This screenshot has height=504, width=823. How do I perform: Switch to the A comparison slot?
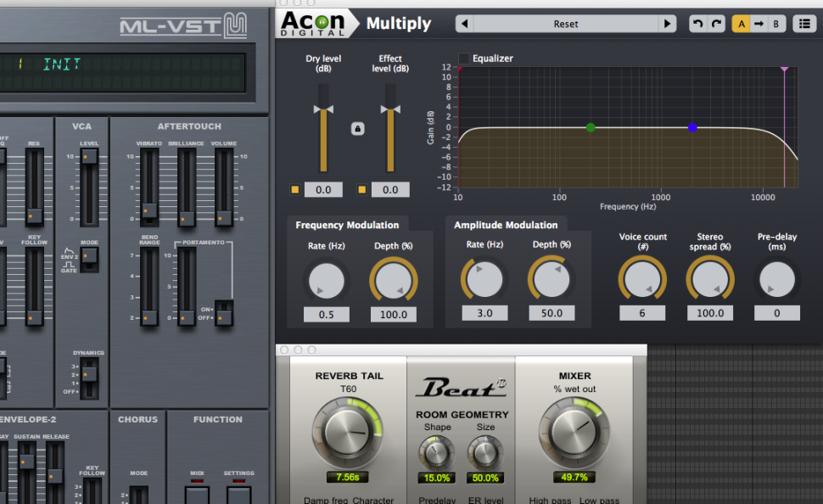[742, 24]
